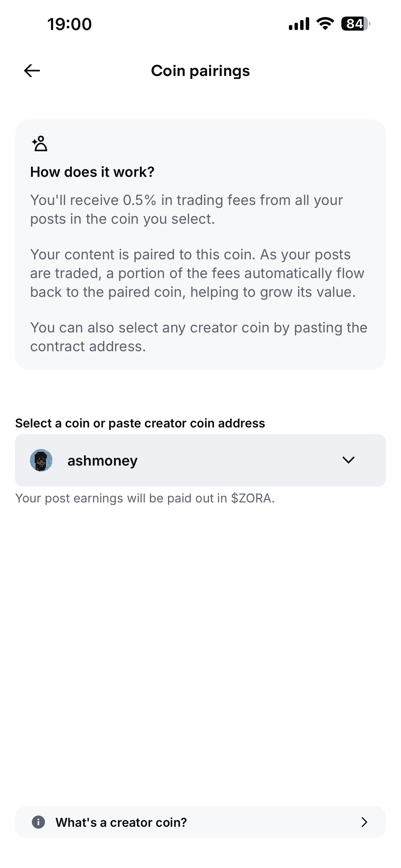Select the ashmoney coin name
The height and width of the screenshot is (868, 401).
102,461
